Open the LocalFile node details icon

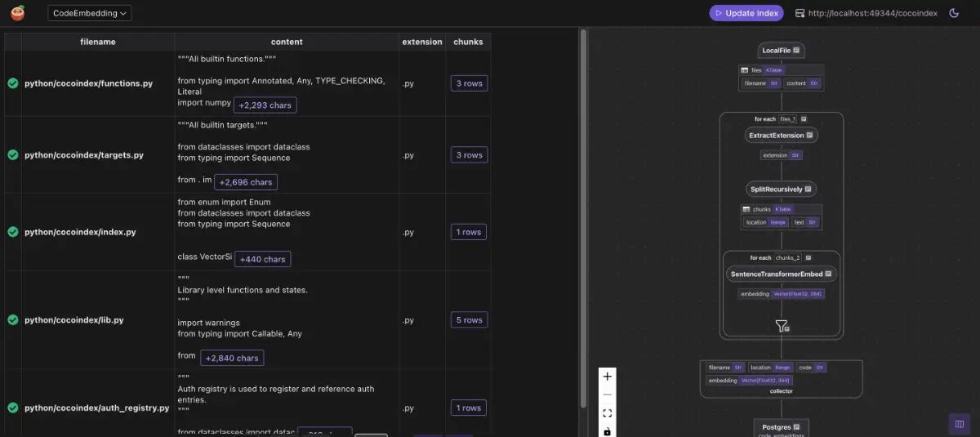pyautogui.click(x=797, y=51)
